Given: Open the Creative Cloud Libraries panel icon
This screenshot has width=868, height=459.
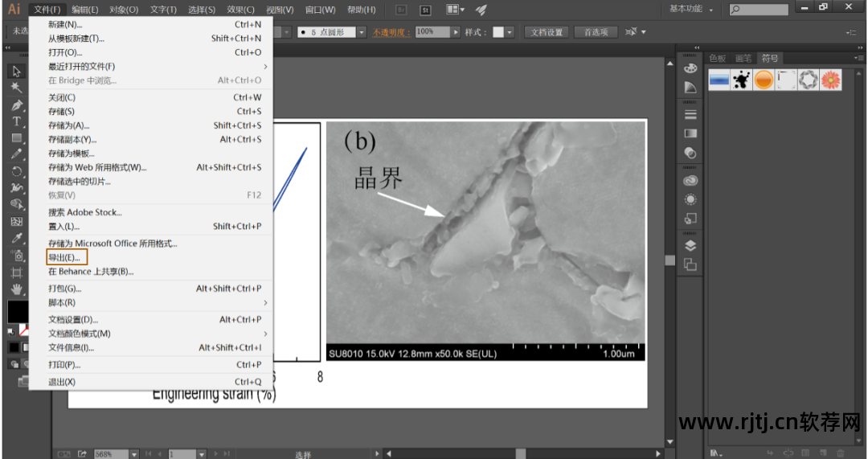Looking at the screenshot, I should (690, 181).
